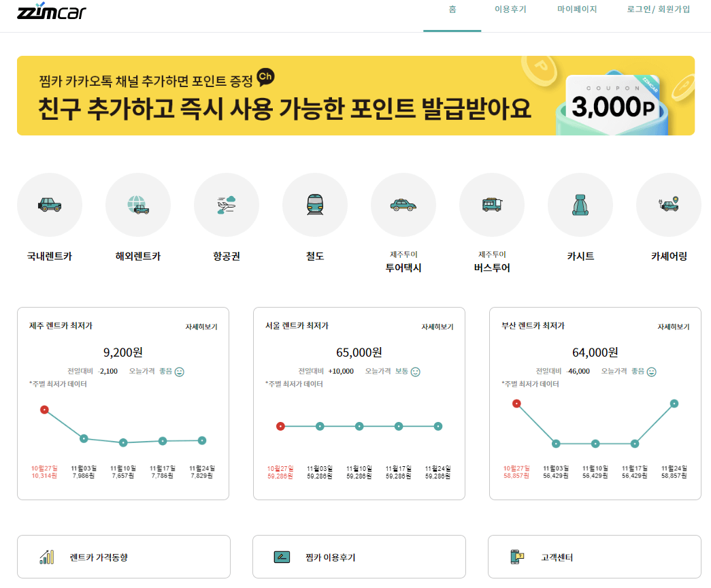This screenshot has height=588, width=711.
Task: Go to 마이페이지
Action: pos(577,10)
